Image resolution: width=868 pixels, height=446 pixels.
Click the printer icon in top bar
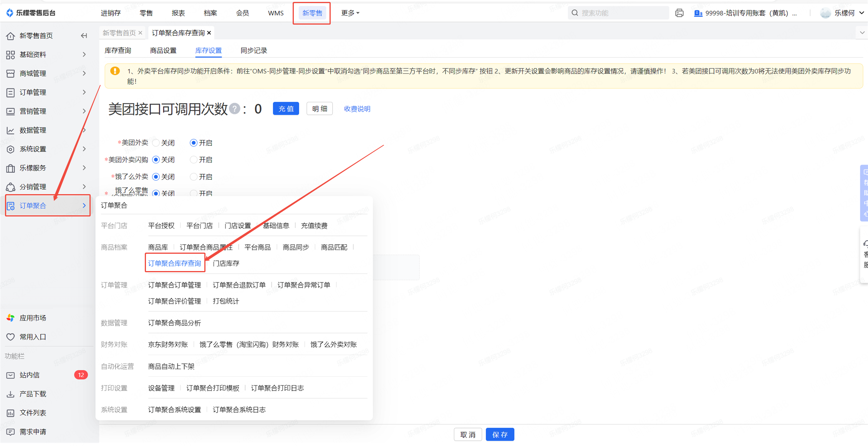point(679,13)
